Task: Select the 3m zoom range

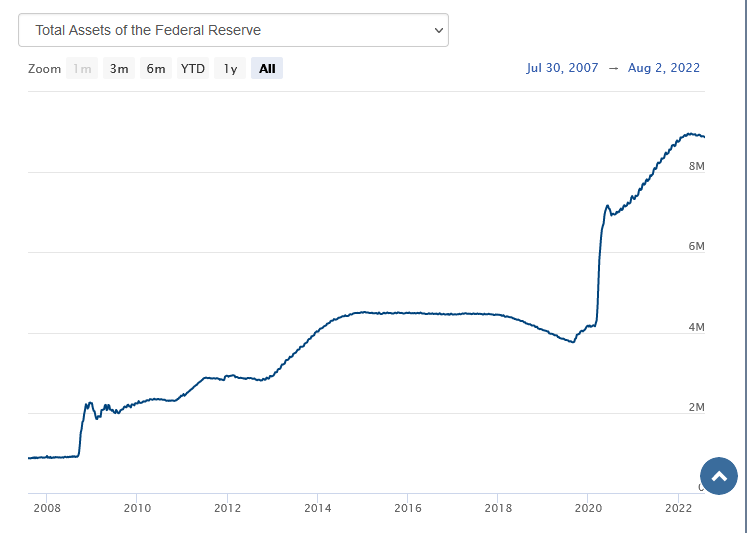Action: 119,69
